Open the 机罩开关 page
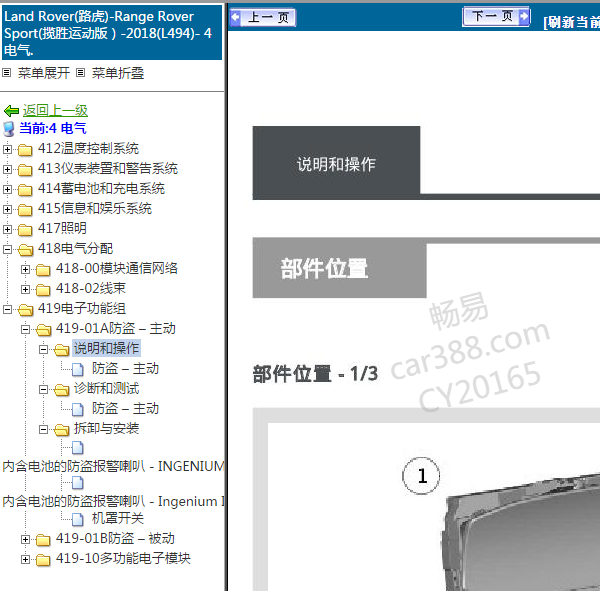This screenshot has width=600, height=591. coord(118,518)
